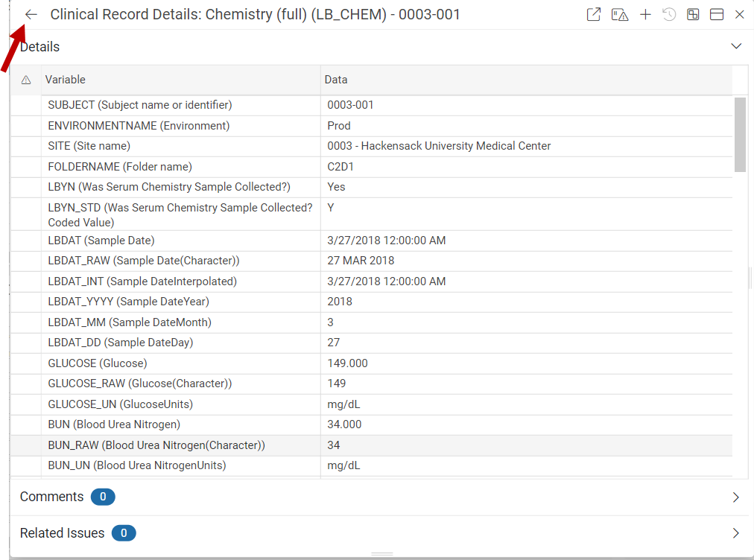The height and width of the screenshot is (560, 754).
Task: Click the data value C2D1
Action: point(340,167)
